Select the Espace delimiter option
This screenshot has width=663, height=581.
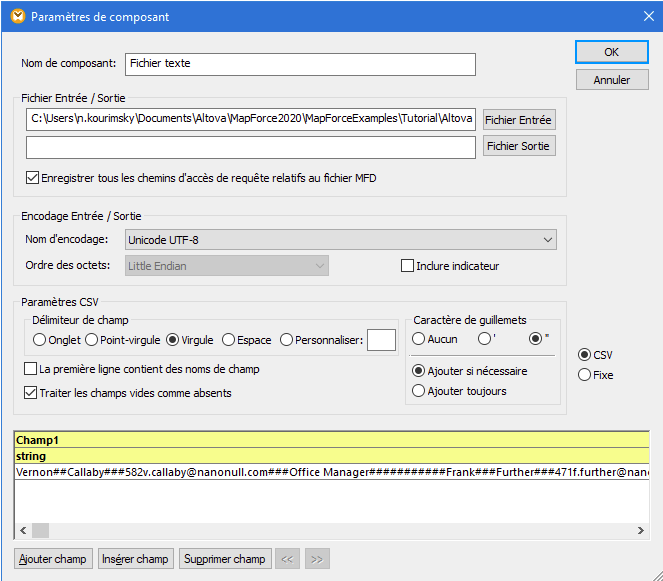point(229,340)
